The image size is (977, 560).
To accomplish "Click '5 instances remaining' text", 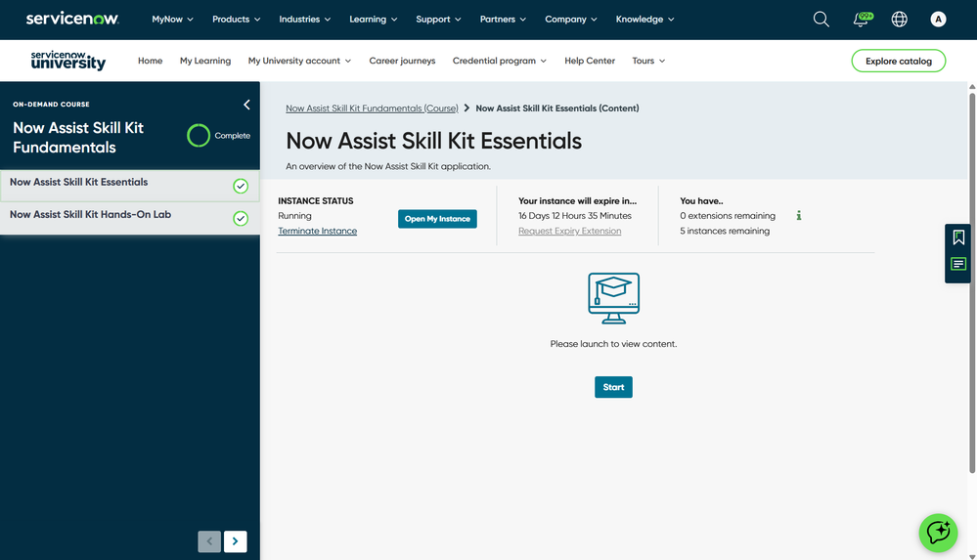I will coord(725,231).
